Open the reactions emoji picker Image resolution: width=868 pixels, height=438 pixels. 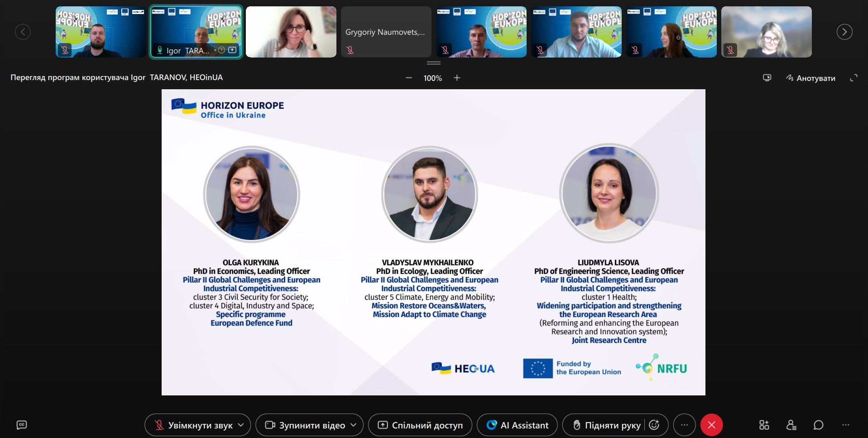pos(654,425)
